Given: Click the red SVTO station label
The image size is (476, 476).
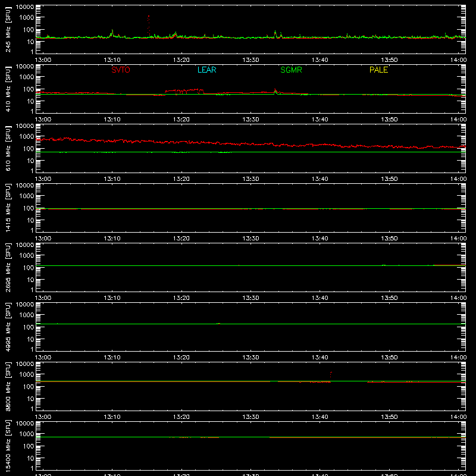Looking at the screenshot, I should 121,70.
